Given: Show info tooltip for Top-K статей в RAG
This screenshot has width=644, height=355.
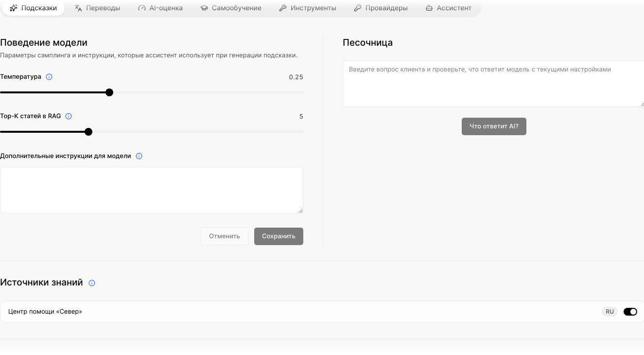Looking at the screenshot, I should click(69, 116).
